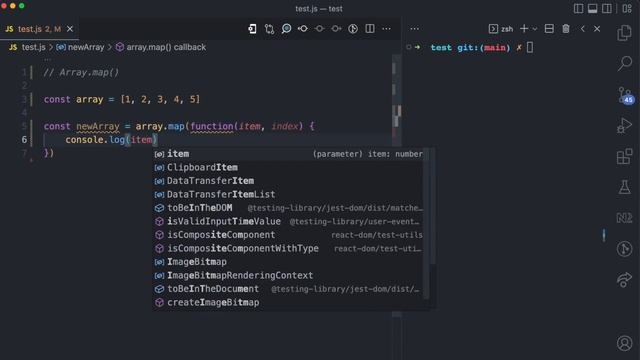Click the suggestion list scrollbar

(x=427, y=224)
